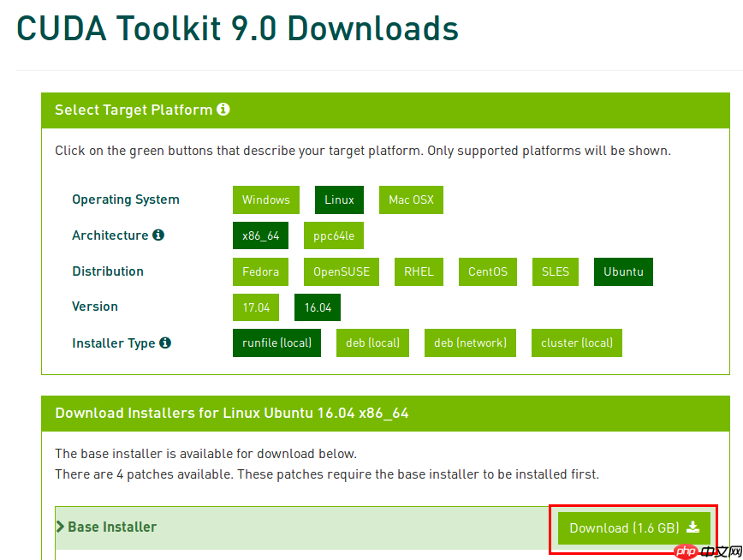Viewport: 743px width, 560px height.
Task: Select deb (local) installer type
Action: point(372,343)
